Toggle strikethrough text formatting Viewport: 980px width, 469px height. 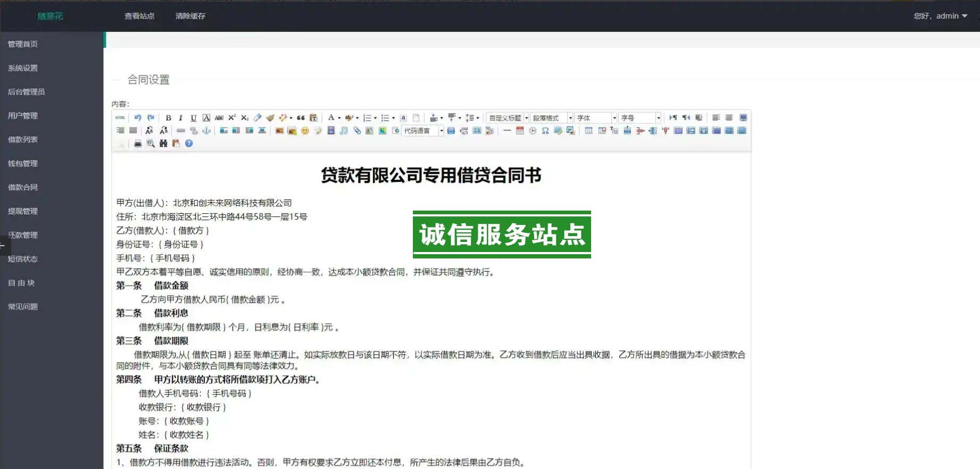click(x=219, y=118)
